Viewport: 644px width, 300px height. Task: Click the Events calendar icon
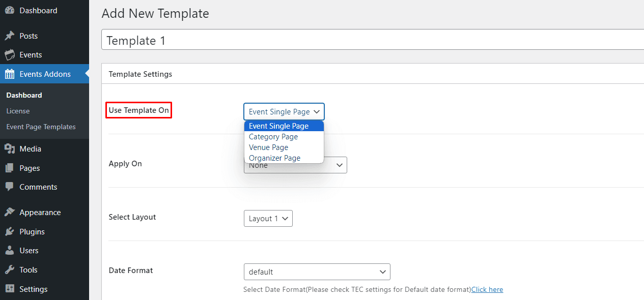(9, 55)
